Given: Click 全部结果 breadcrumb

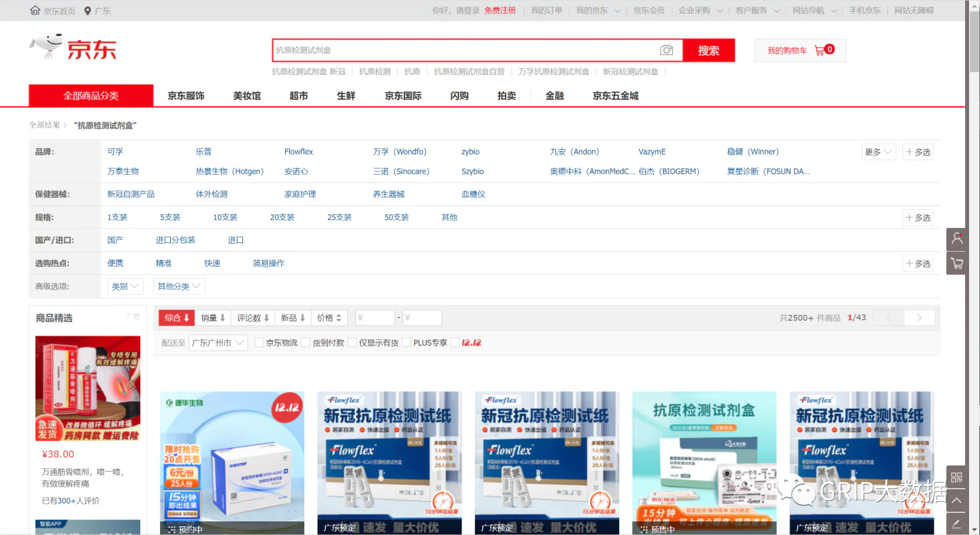Looking at the screenshot, I should click(45, 125).
